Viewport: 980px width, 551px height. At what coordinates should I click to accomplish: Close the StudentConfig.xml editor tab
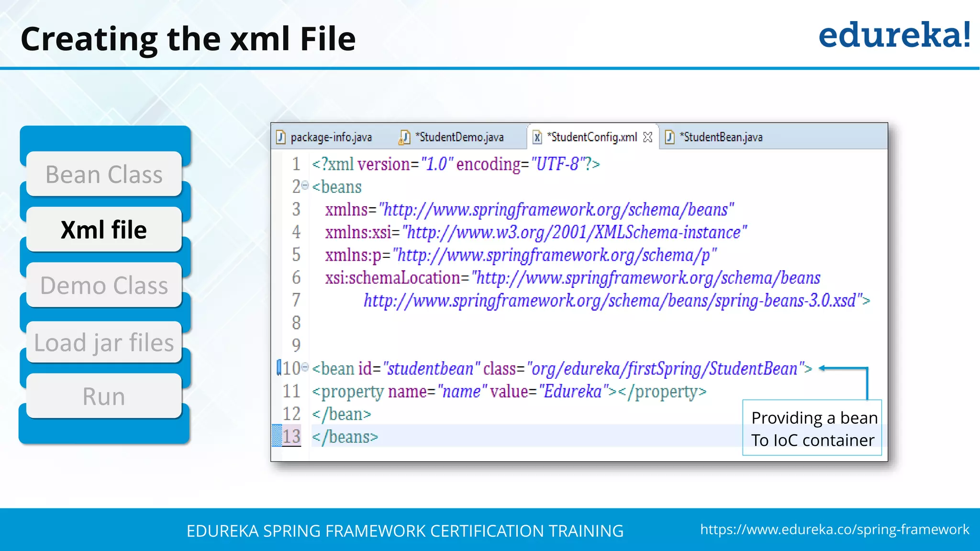(x=648, y=137)
